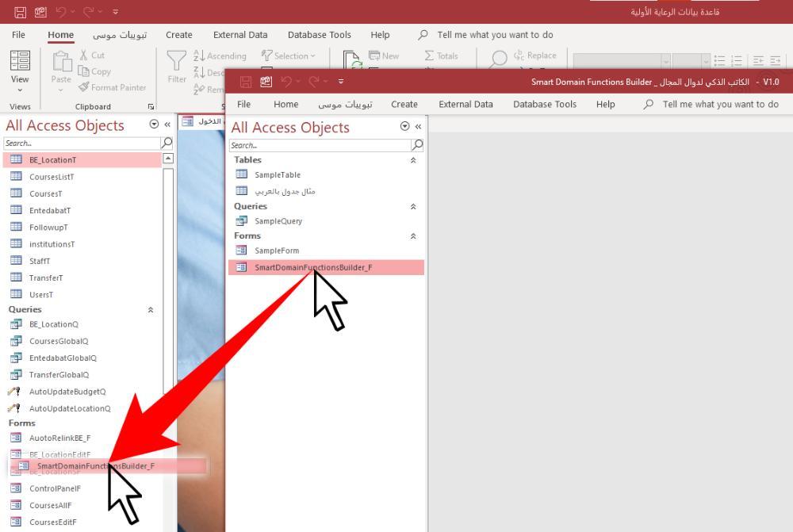The height and width of the screenshot is (532, 793).
Task: Open the SampleQuery query object
Action: tap(278, 221)
